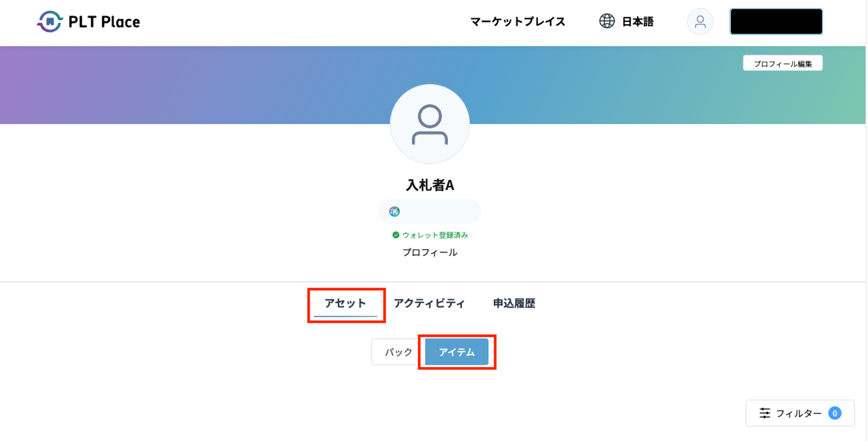The width and height of the screenshot is (868, 442).
Task: Click the filter sliders icon
Action: coord(765,413)
